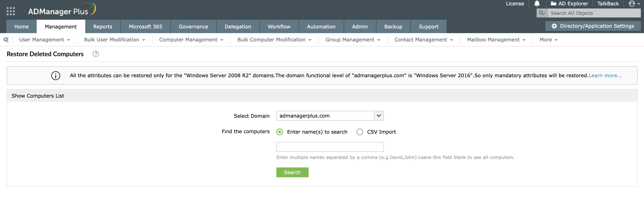644x214 pixels.
Task: Click the help question mark icon
Action: tap(96, 54)
